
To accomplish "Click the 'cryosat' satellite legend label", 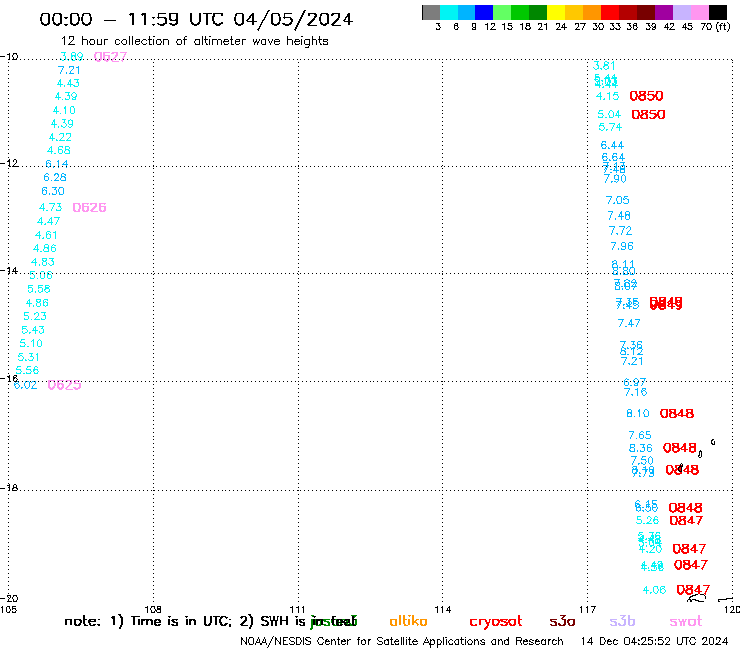I will click(496, 622).
